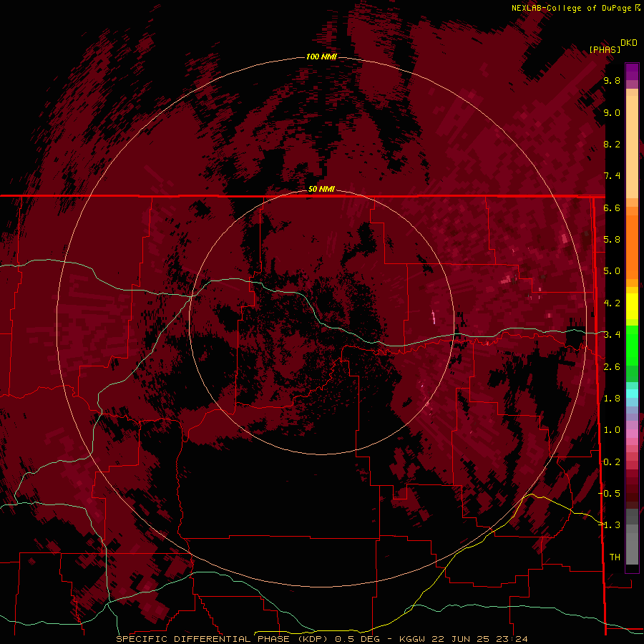Click the bright yellow segment of the color bar

[632, 306]
